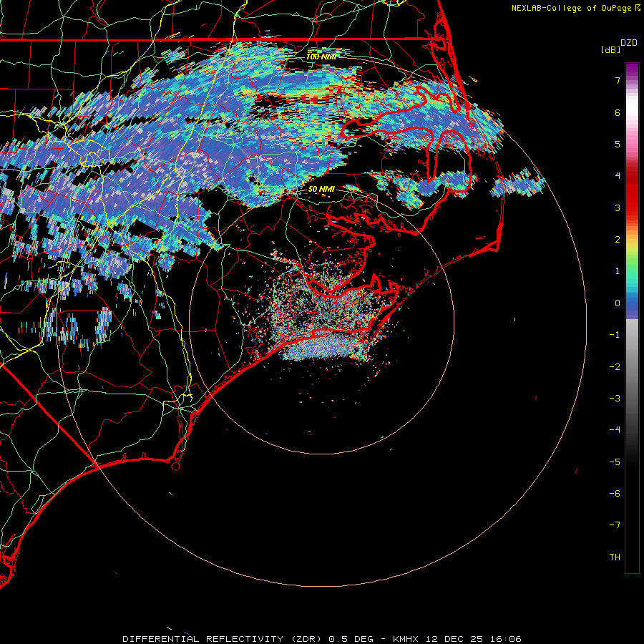This screenshot has width=644, height=644.
Task: Select the -2 value on the color scale
Action: 615,367
